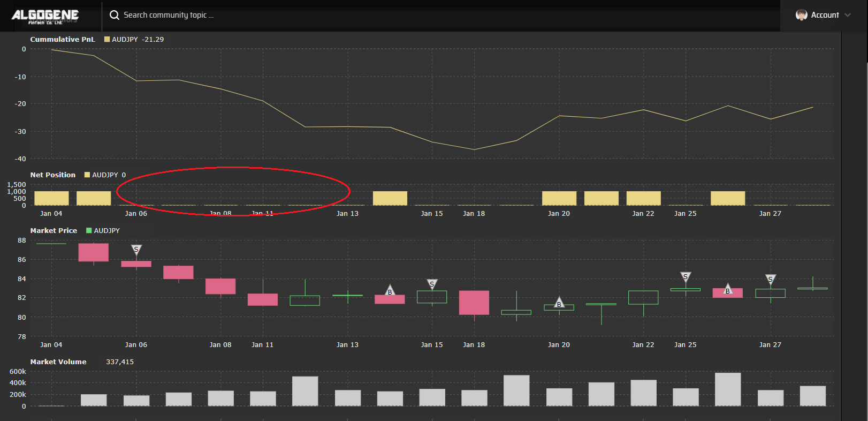The width and height of the screenshot is (868, 421).
Task: Click the Account avatar icon
Action: 801,15
